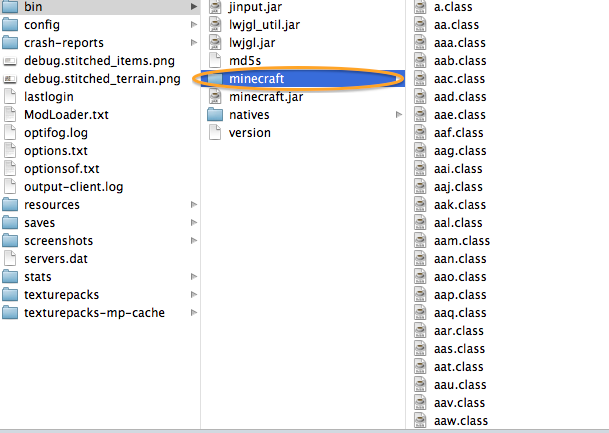Click the screenshots folder icon
Screen dimensions: 609x433
[10, 241]
